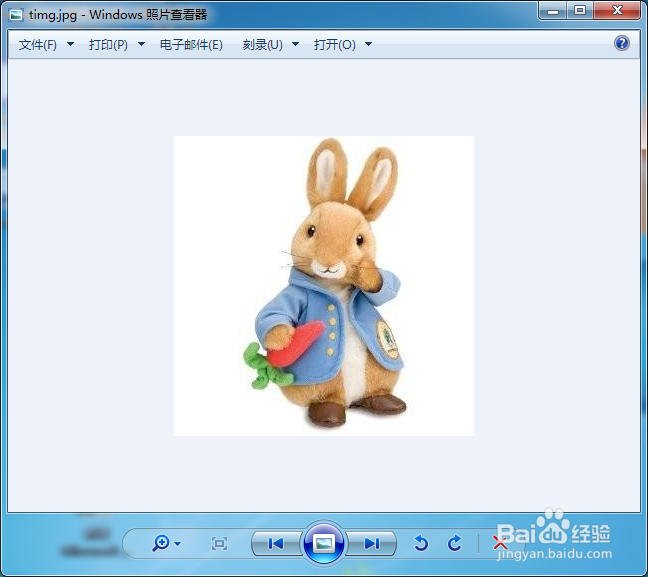Screen dimensions: 648x577
Task: Click the magnifier zoom icon
Action: 161,543
